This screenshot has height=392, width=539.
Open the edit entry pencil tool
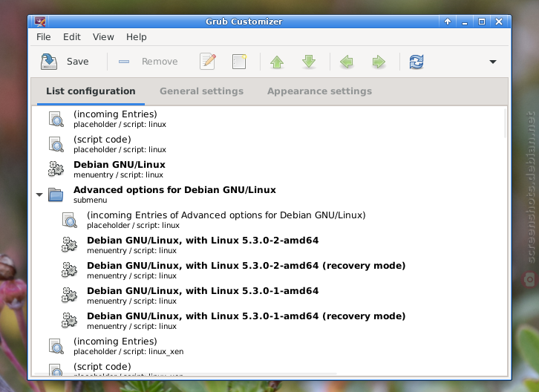208,62
